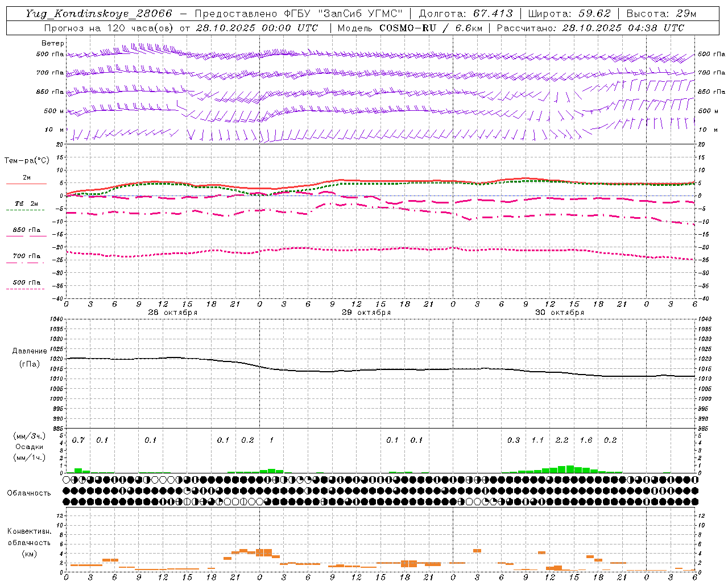Click the 500 м wind level label on left axis
728x582 pixels.
pos(54,111)
